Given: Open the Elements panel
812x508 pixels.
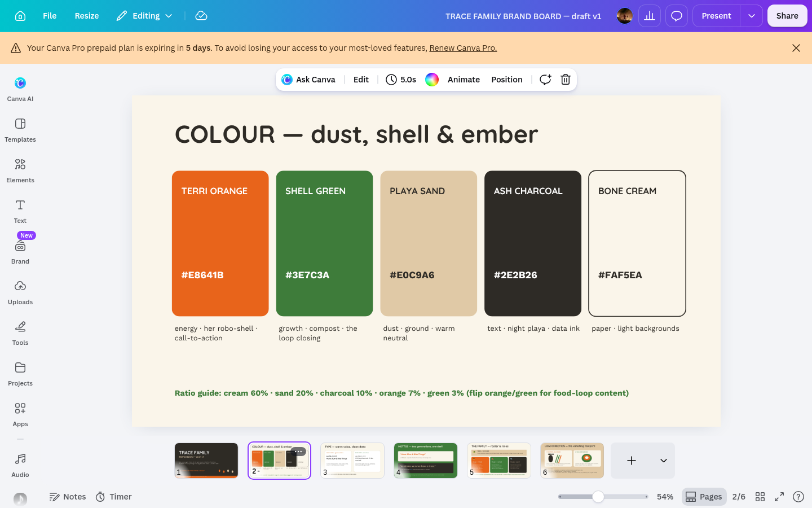Looking at the screenshot, I should click(20, 170).
